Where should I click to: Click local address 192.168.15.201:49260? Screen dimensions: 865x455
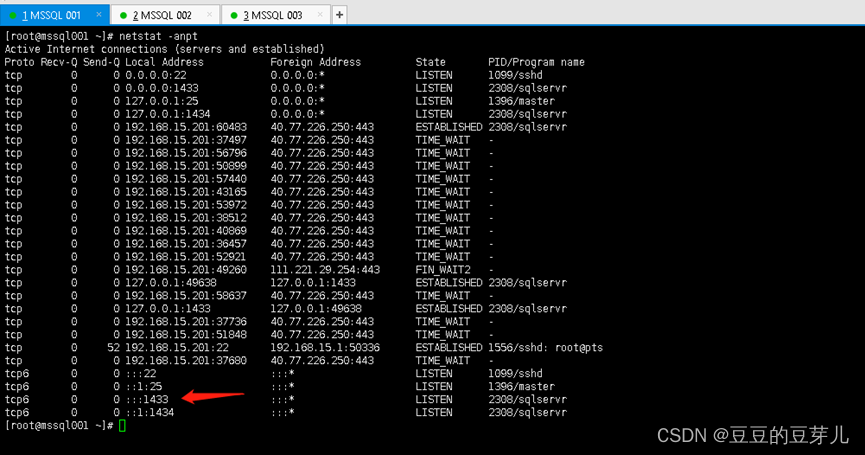click(x=186, y=270)
